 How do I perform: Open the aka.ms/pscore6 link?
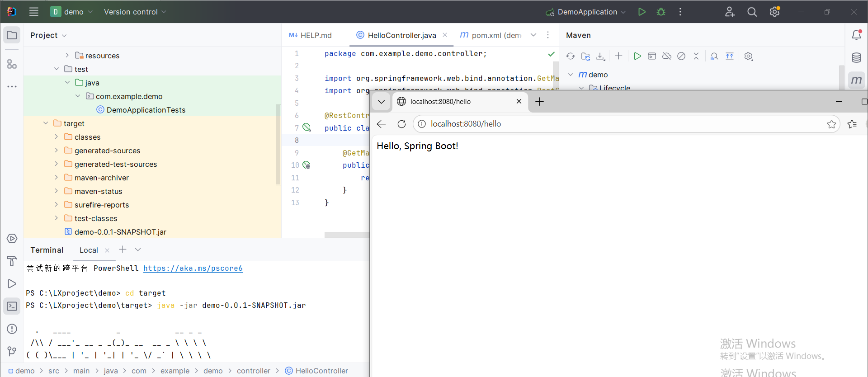click(x=193, y=268)
